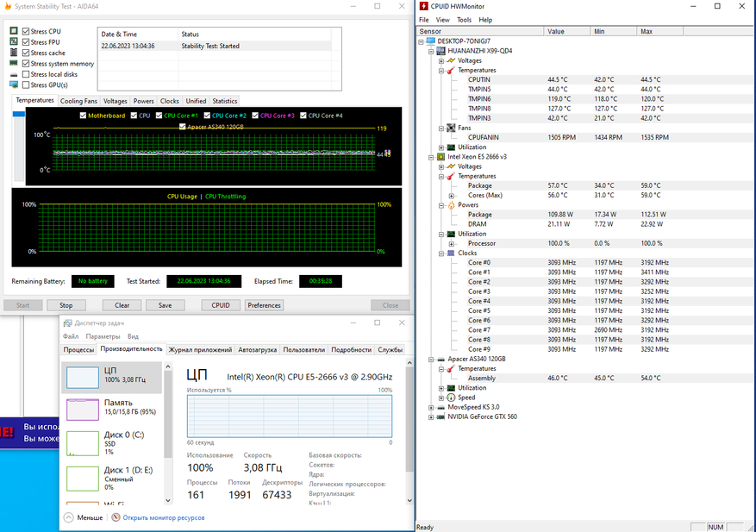Click the DESKTOP-7ONIGJ7 computer icon

[430, 41]
